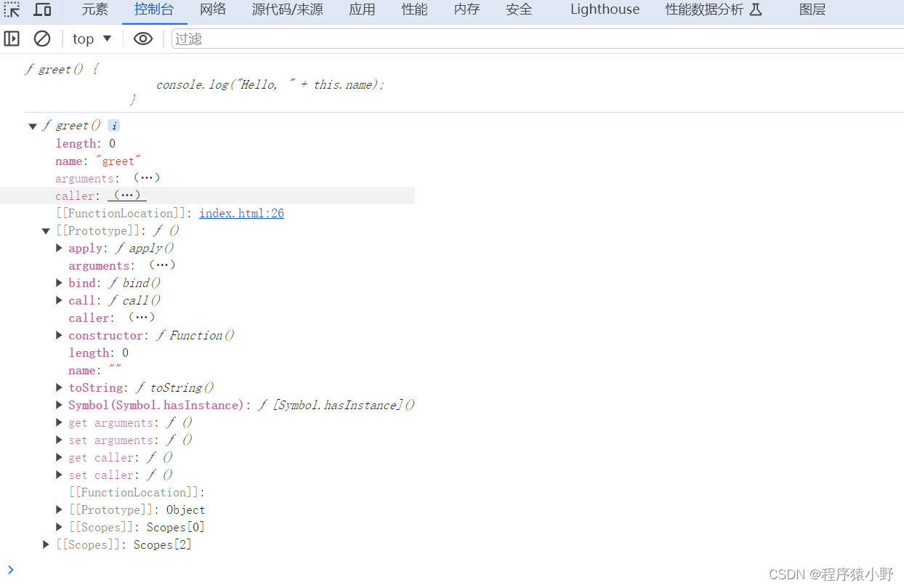
Task: Open the Lighthouse tab
Action: (605, 9)
